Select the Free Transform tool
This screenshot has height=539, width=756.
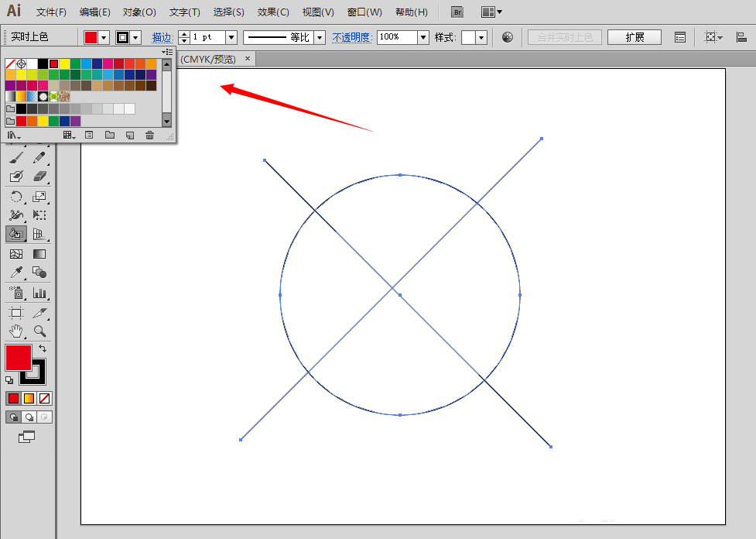pos(39,215)
